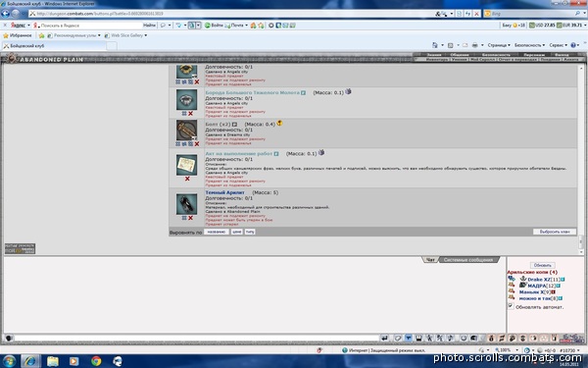Open the file explorer folder on taskbar
588x368 pixels.
[x=53, y=361]
